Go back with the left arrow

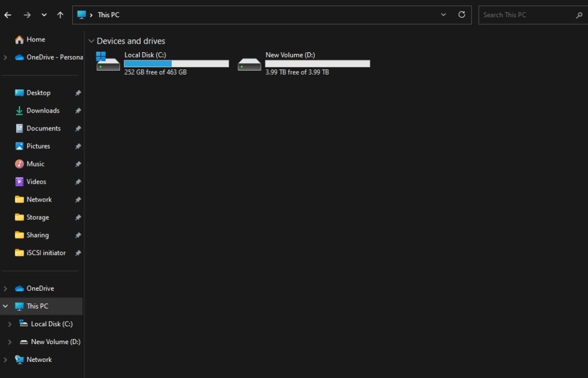pyautogui.click(x=7, y=15)
